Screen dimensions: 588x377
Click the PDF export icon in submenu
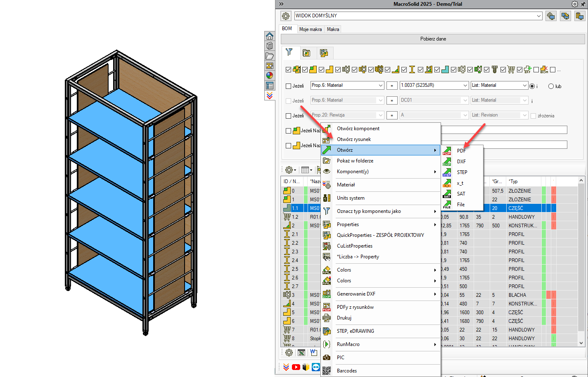447,151
